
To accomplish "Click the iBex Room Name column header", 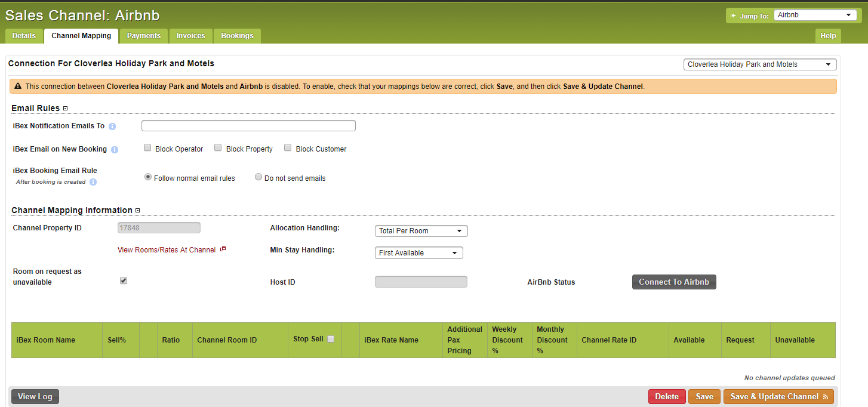I will (x=57, y=340).
